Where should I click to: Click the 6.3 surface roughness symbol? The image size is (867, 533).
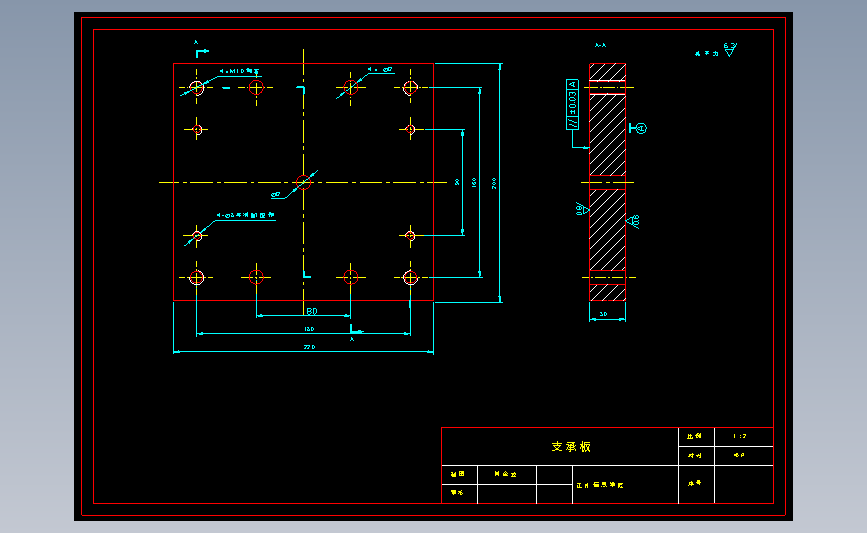[x=730, y=49]
